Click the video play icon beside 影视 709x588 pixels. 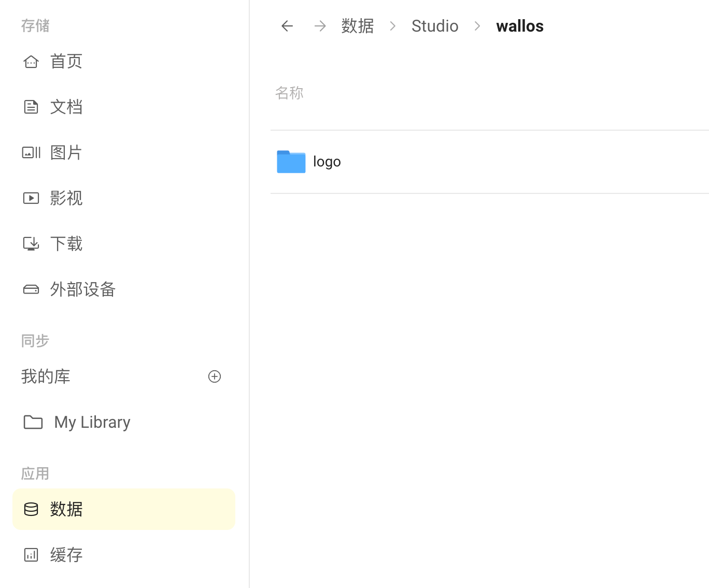[x=31, y=198]
